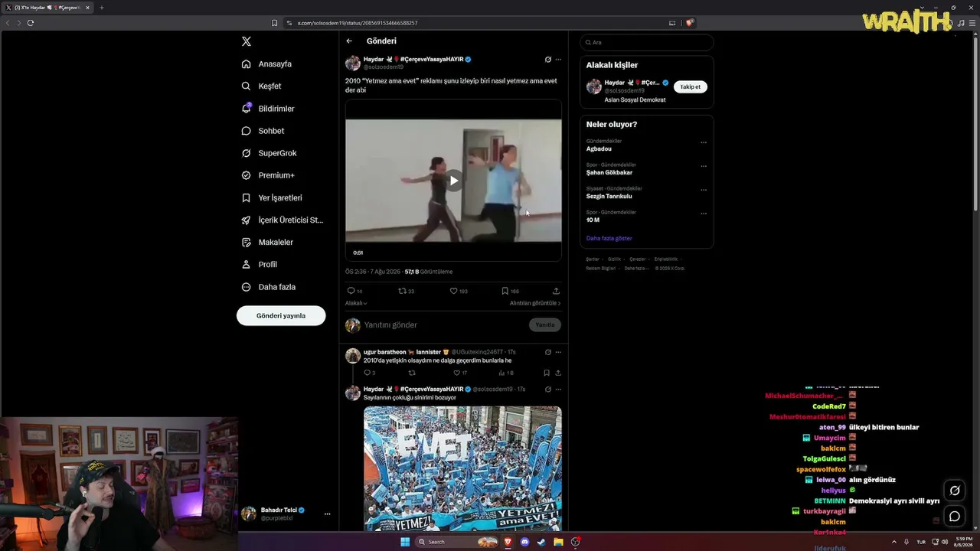Image resolution: width=980 pixels, height=551 pixels.
Task: Play the tweet video
Action: [453, 181]
